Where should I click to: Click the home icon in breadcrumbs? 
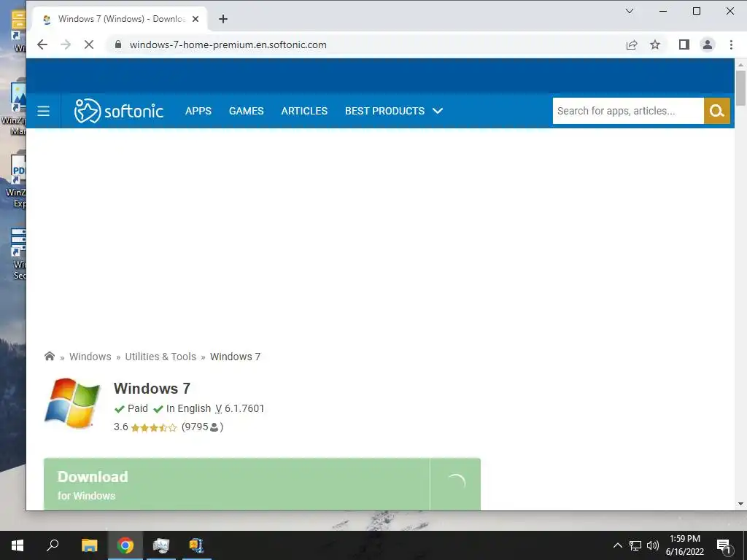(50, 356)
